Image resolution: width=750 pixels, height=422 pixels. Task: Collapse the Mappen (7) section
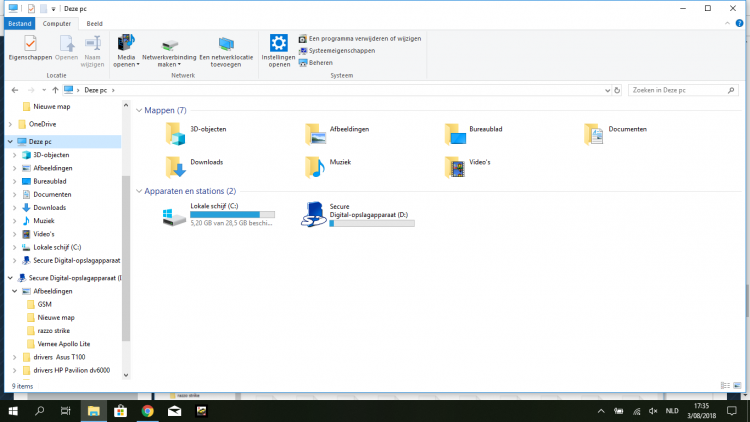(x=138, y=110)
